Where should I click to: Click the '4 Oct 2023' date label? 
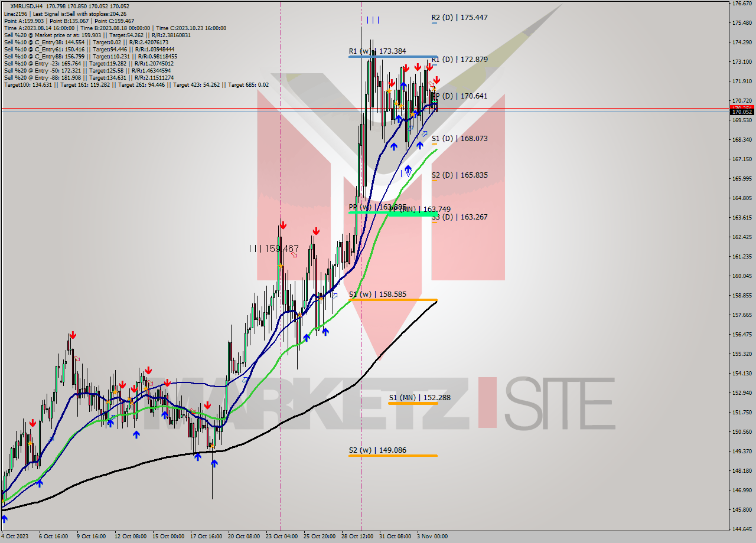click(16, 537)
